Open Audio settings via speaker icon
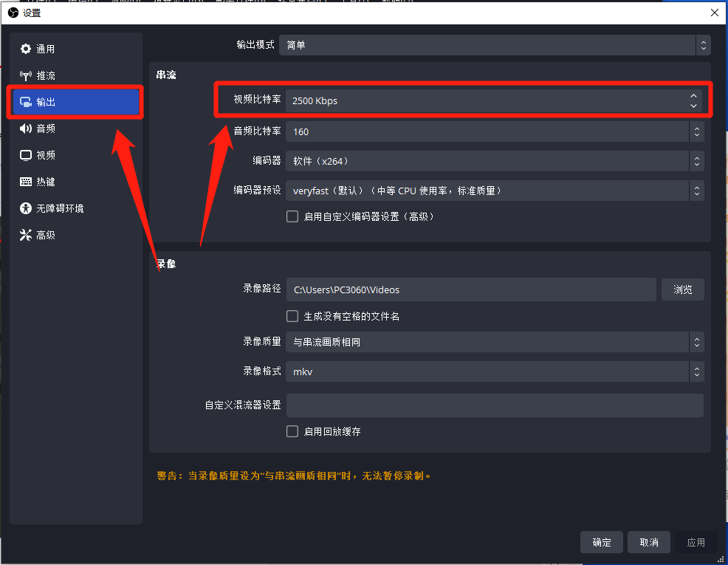 coord(26,129)
